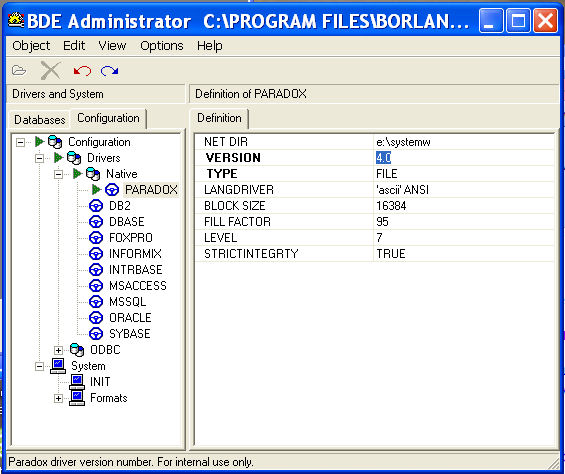Screen dimensions: 565x474
Task: Click the LANGDRIVER value 'ascii' ANSI
Action: (402, 190)
